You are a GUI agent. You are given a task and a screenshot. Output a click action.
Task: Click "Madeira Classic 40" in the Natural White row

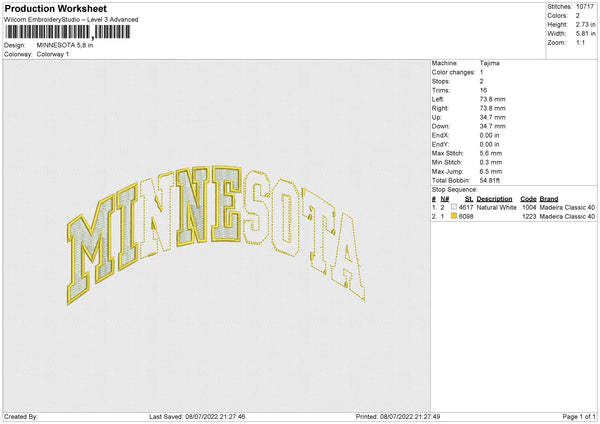[567, 207]
